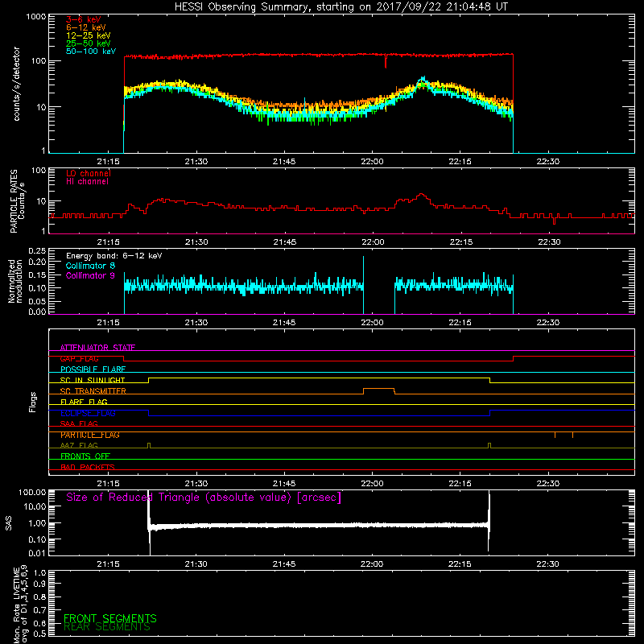
Task: Click the PARTICLE_FLAG label
Action: [90, 435]
